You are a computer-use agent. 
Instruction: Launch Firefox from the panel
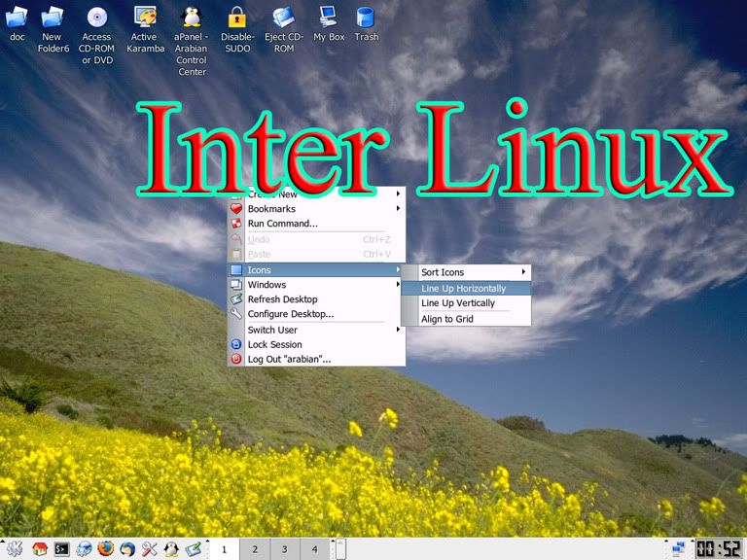(x=106, y=549)
